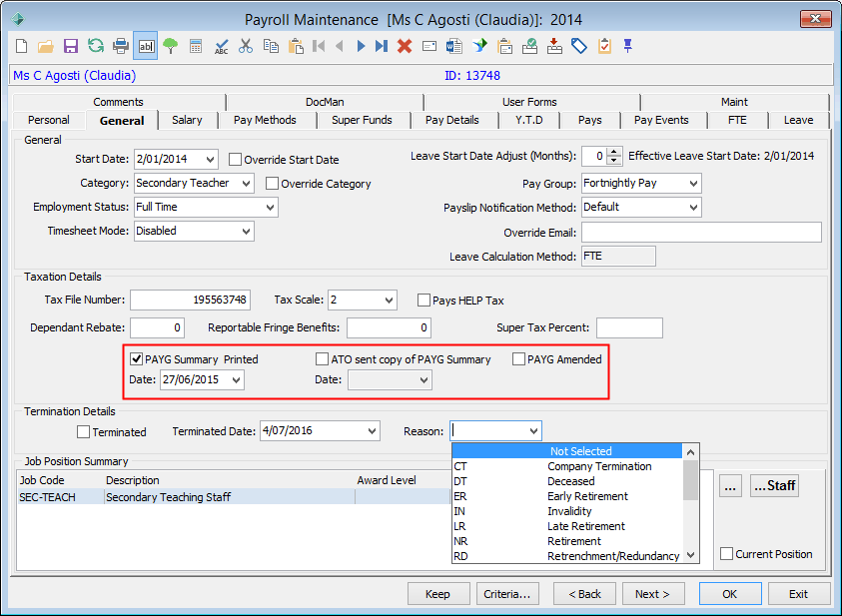Go to next record blue arrow
842x616 pixels.
[x=361, y=46]
